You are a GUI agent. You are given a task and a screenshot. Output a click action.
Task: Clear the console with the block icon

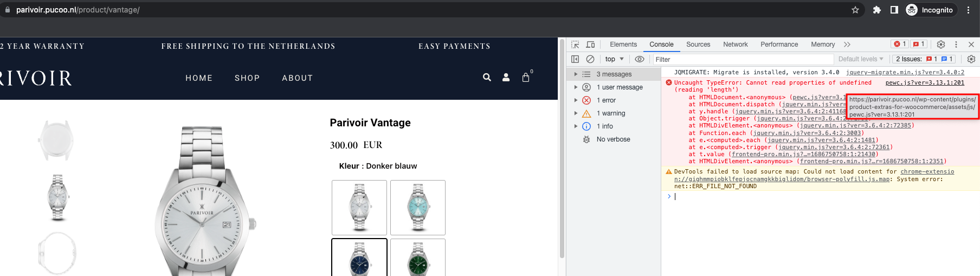(x=590, y=59)
